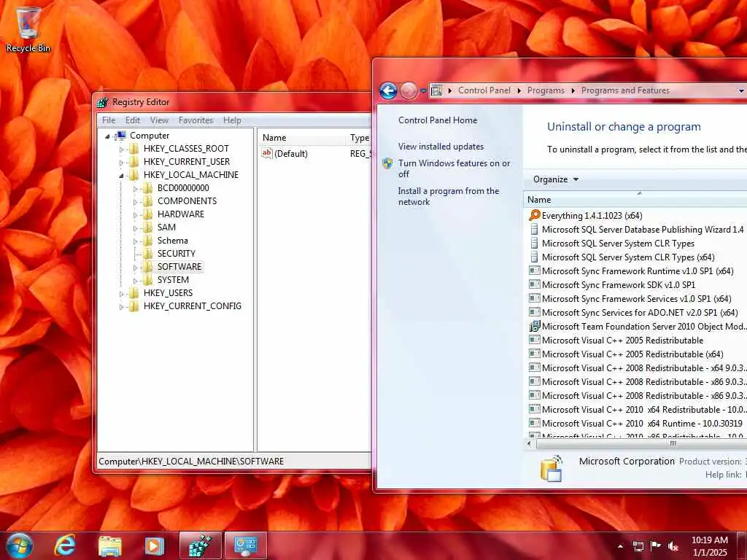Select the Computer node icon in registry tree
The image size is (747, 560).
pyautogui.click(x=121, y=136)
